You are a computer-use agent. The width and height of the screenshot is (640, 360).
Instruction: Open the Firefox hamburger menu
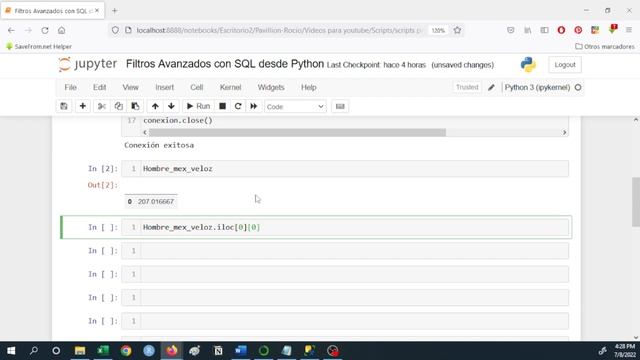click(x=629, y=30)
